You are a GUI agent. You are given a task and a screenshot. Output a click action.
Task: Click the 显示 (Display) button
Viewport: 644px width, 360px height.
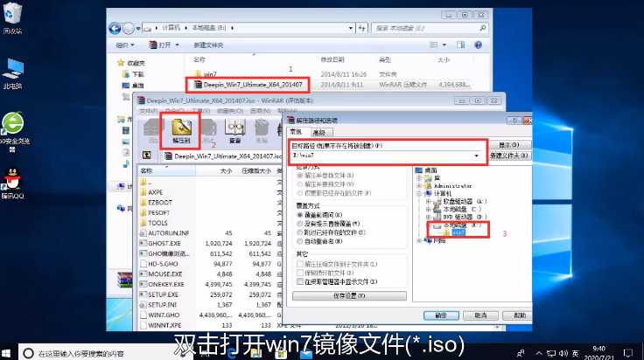(510, 145)
